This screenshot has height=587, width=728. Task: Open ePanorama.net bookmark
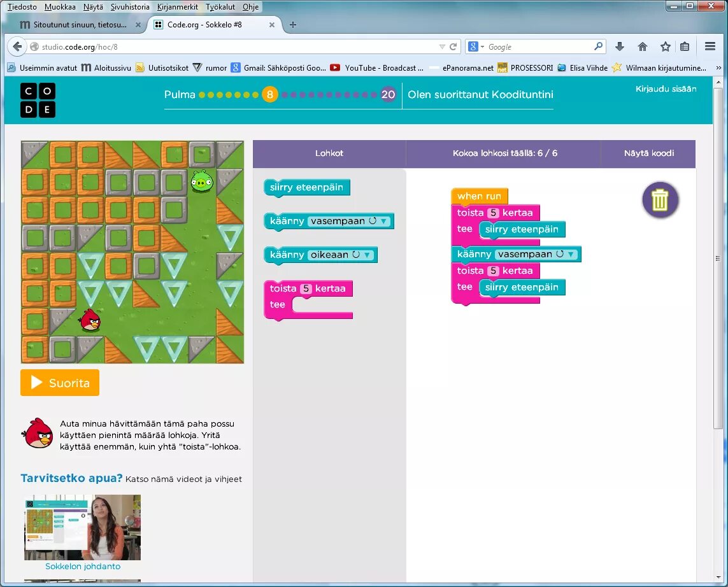point(462,67)
